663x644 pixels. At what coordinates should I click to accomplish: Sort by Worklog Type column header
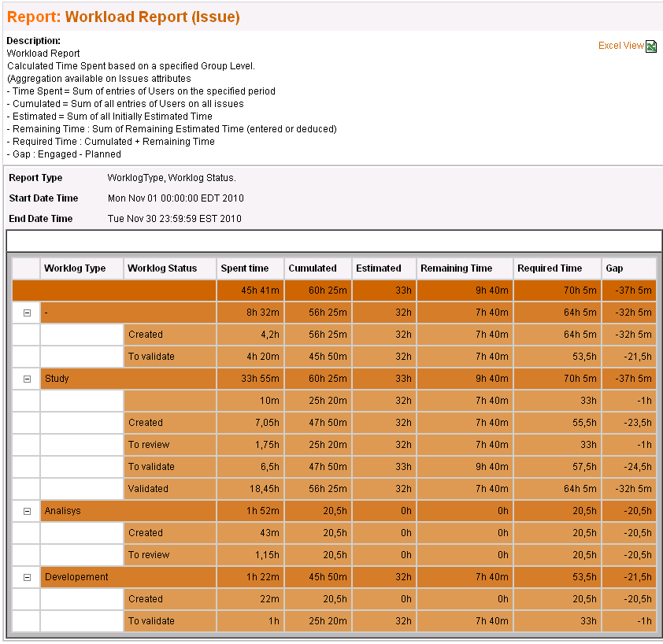[75, 268]
